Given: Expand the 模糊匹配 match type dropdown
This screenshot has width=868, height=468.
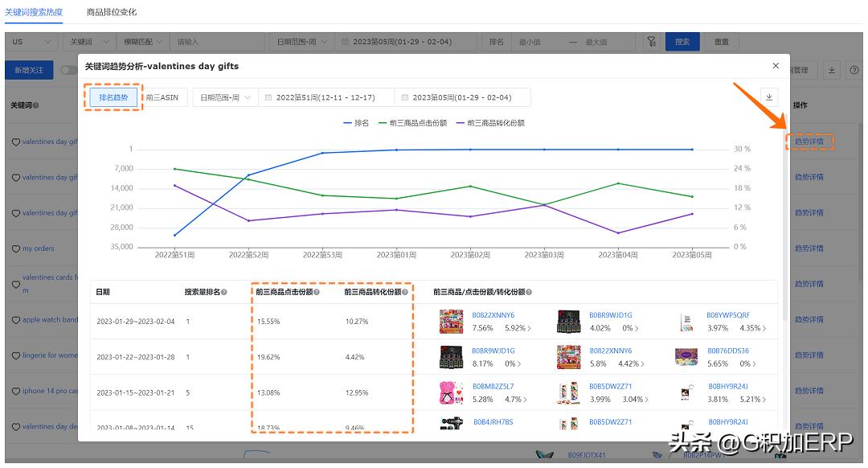Looking at the screenshot, I should (x=141, y=42).
